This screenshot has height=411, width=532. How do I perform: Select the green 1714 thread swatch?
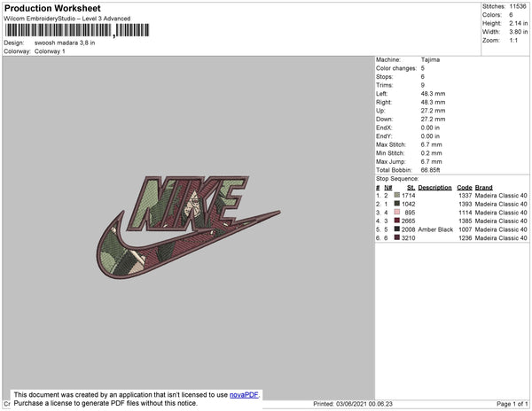397,195
